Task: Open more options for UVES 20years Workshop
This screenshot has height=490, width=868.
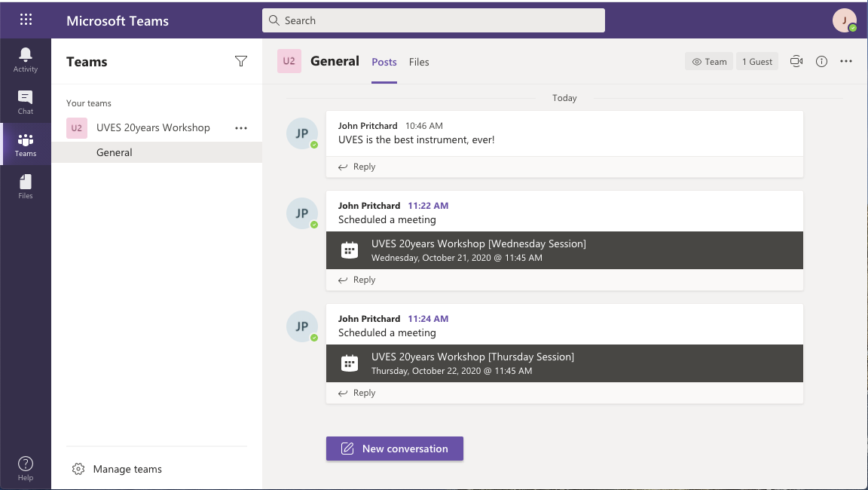Action: coord(241,128)
